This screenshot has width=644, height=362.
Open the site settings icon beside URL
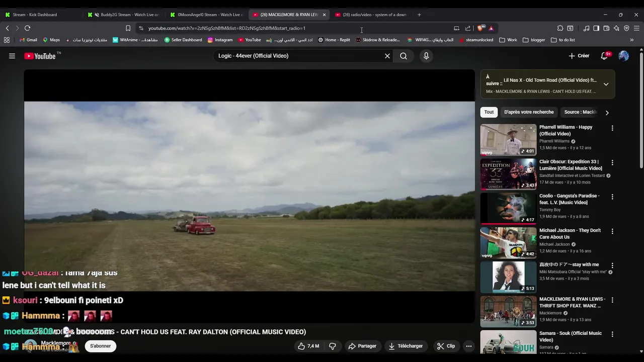(141, 28)
